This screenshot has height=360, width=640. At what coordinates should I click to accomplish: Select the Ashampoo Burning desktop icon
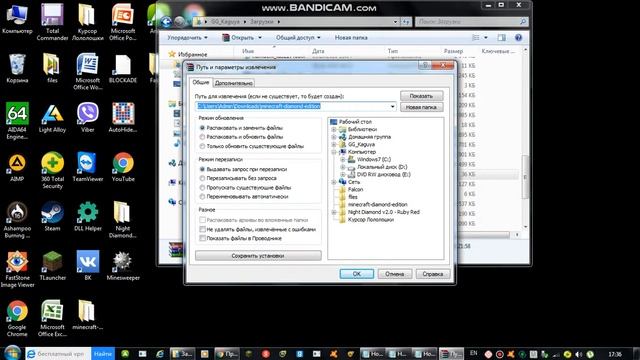pyautogui.click(x=17, y=220)
